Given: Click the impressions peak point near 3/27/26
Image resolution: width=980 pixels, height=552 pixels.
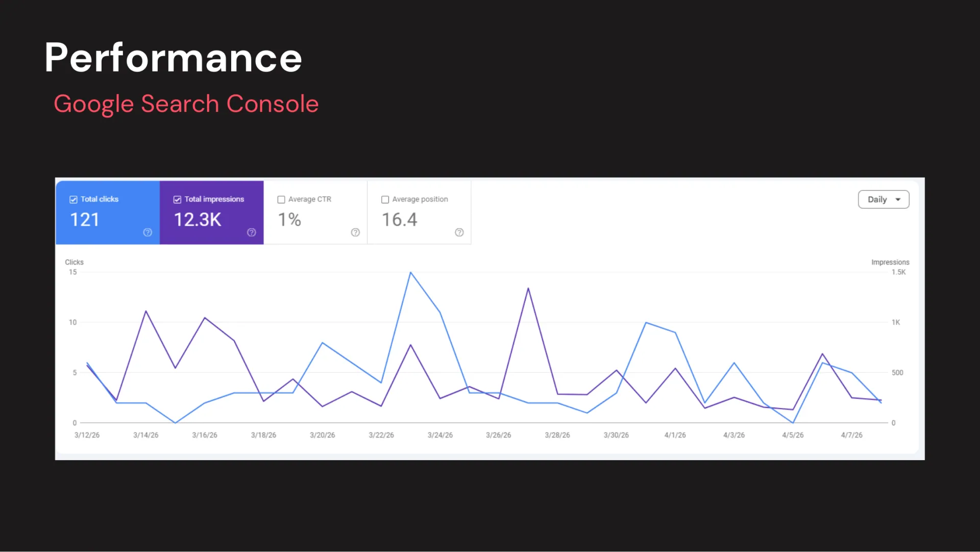Looking at the screenshot, I should pos(528,289).
